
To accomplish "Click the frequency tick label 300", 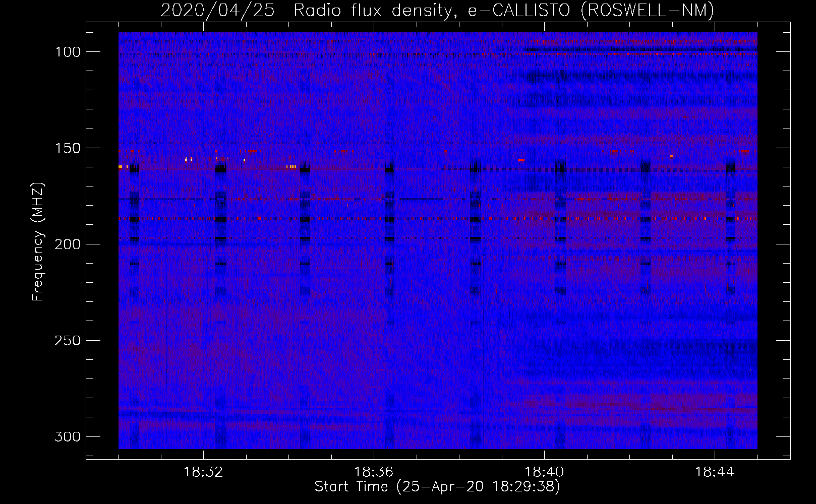I will [x=68, y=436].
